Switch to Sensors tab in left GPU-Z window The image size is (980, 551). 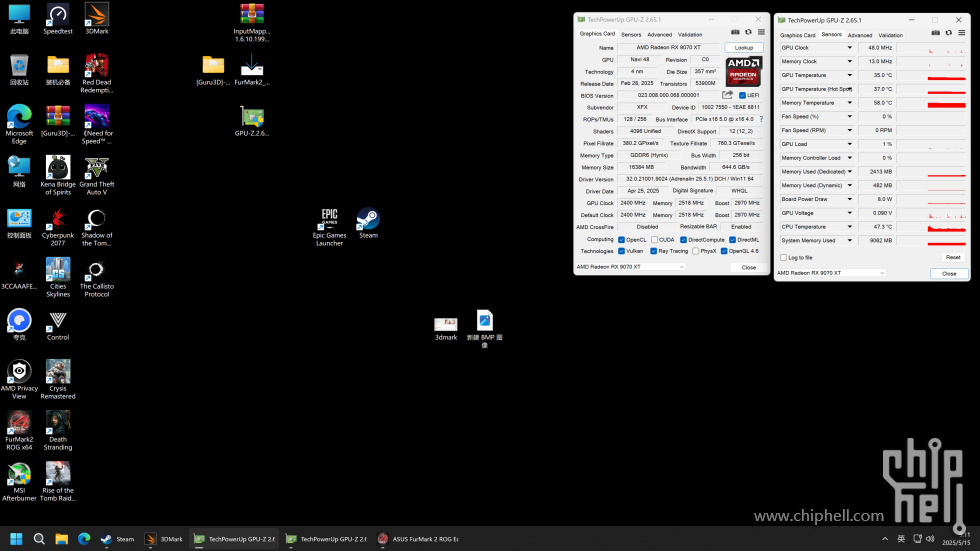pyautogui.click(x=631, y=34)
